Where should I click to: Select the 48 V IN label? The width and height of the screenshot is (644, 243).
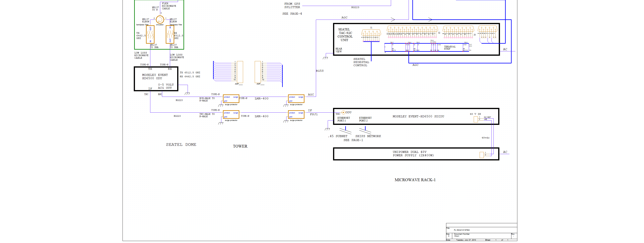point(475,114)
